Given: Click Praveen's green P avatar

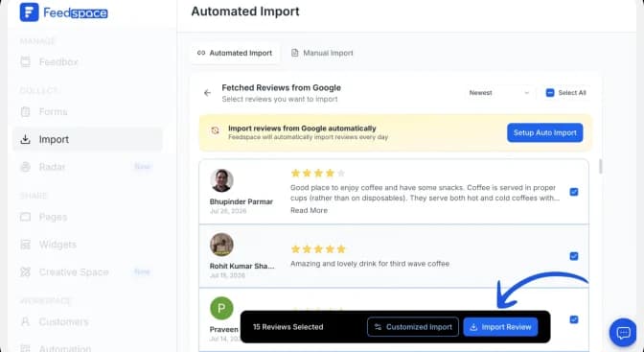Looking at the screenshot, I should click(x=221, y=309).
